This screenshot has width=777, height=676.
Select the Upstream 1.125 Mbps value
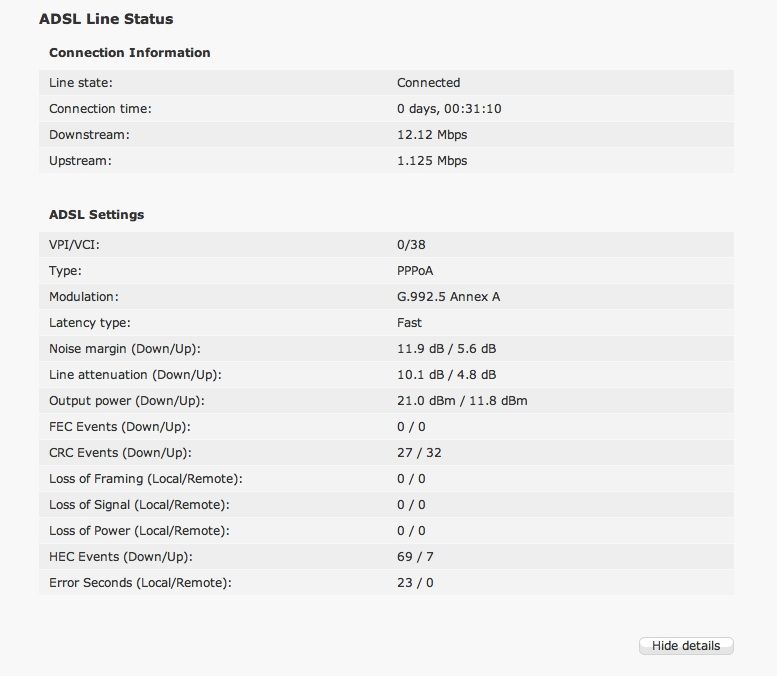[432, 161]
